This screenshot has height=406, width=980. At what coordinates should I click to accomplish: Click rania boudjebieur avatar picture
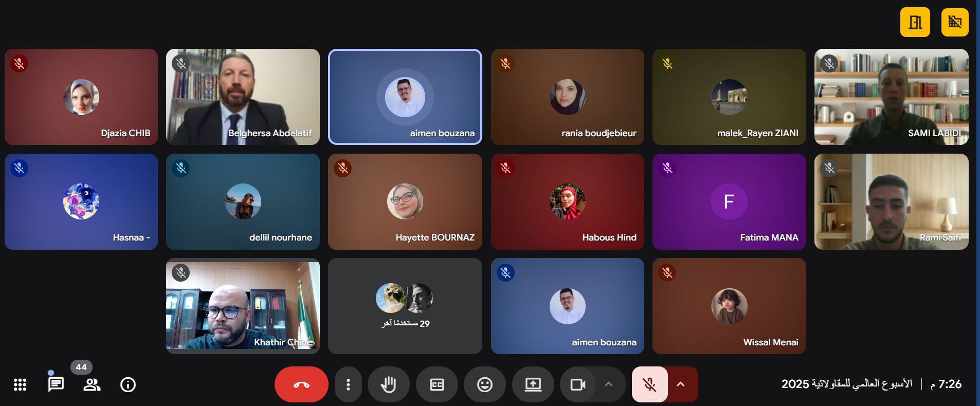568,97
